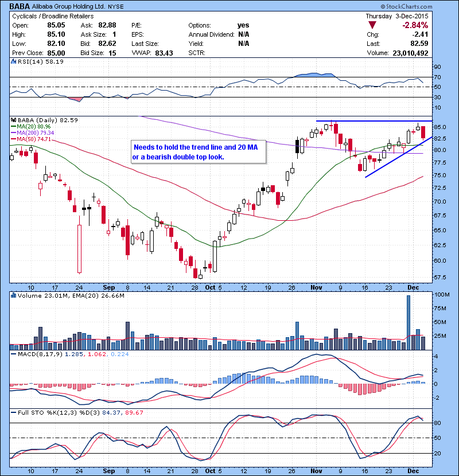
Task: Click the MACD histogram value 0.224
Action: tap(120, 354)
